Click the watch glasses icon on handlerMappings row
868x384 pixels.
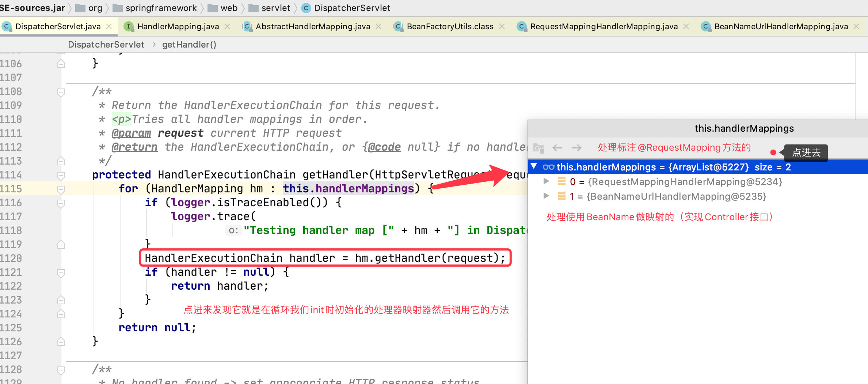(x=548, y=167)
